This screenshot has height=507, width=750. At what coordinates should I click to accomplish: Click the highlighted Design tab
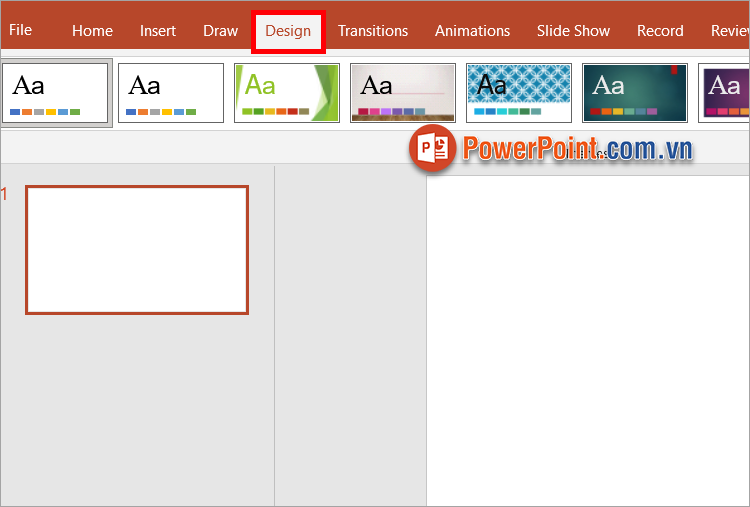tap(288, 31)
